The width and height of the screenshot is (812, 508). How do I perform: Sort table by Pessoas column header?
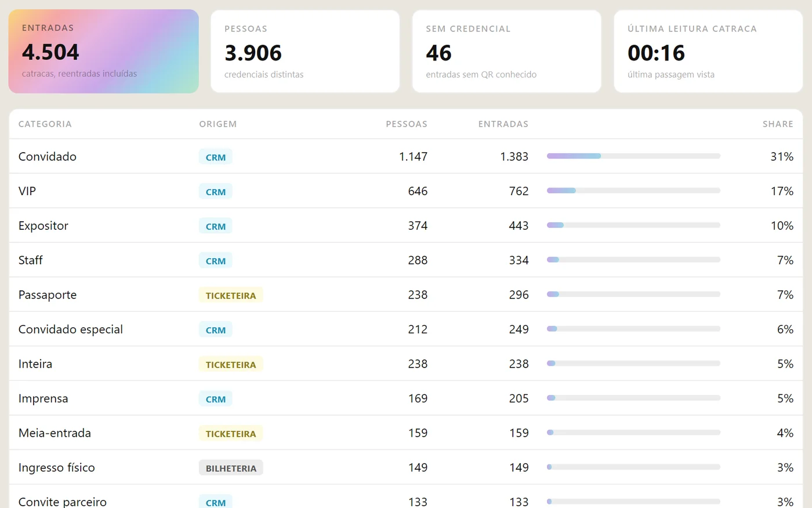coord(407,124)
